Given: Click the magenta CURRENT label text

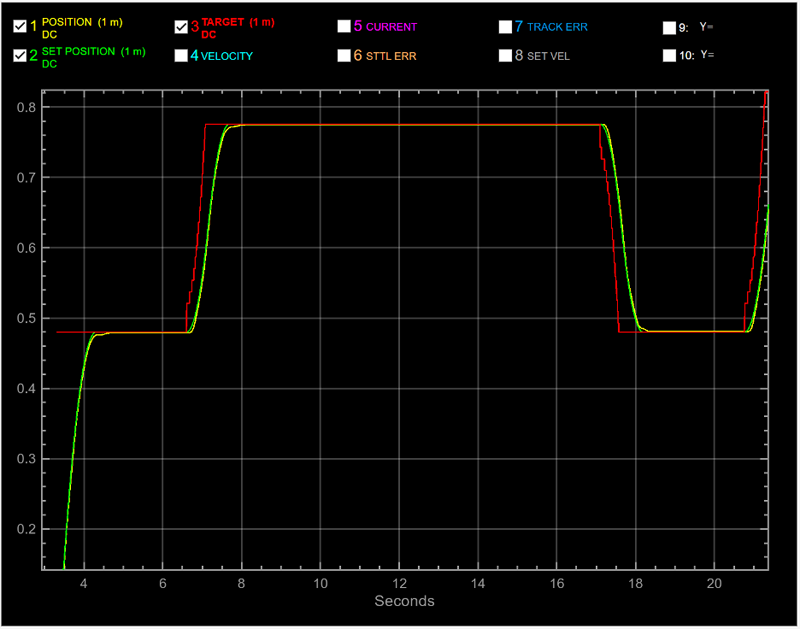Looking at the screenshot, I should (390, 25).
